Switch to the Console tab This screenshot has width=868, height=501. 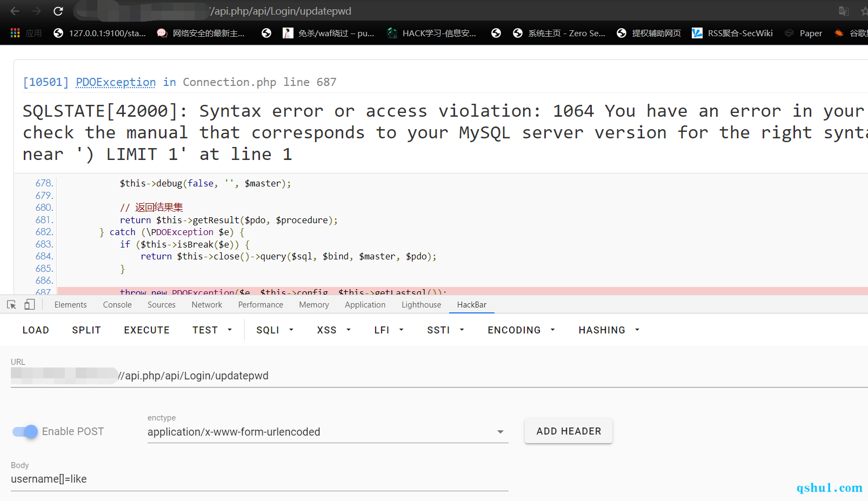(x=117, y=305)
